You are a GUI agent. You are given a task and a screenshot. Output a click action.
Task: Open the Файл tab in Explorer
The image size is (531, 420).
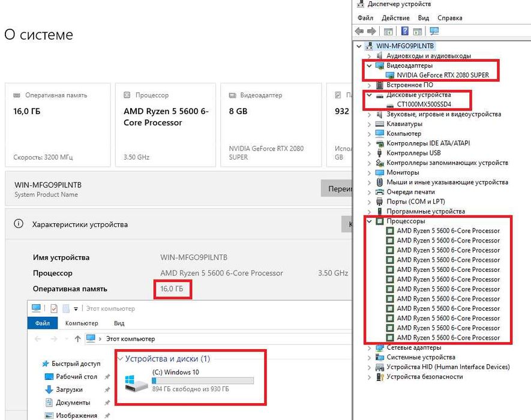[x=43, y=323]
